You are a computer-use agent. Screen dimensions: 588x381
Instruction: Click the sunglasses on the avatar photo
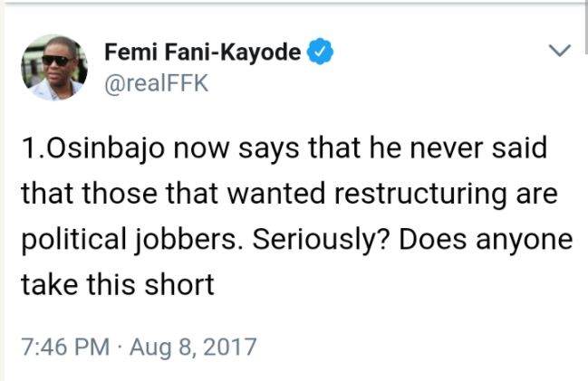[56, 61]
